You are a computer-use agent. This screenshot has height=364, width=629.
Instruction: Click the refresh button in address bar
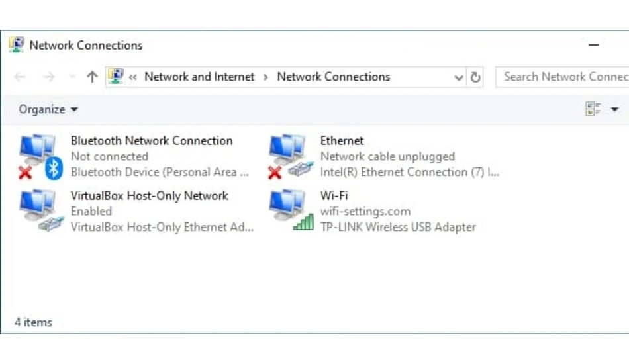point(475,77)
